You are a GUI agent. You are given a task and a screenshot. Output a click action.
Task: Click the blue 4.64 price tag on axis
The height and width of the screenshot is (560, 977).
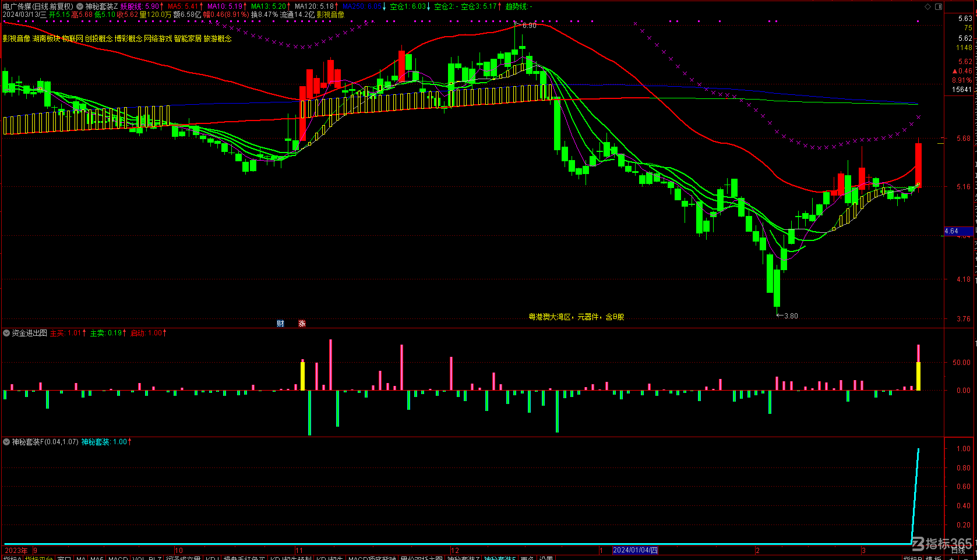tap(958, 231)
